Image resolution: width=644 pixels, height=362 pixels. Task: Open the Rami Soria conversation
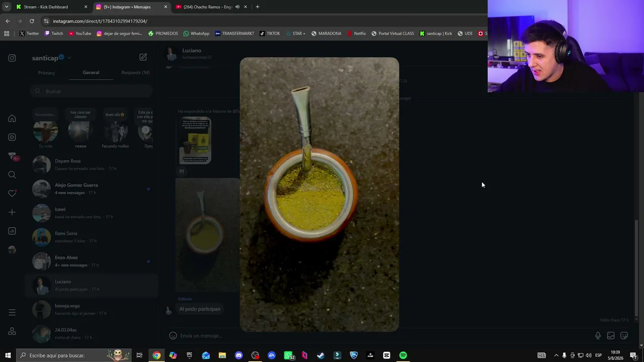tap(91, 237)
